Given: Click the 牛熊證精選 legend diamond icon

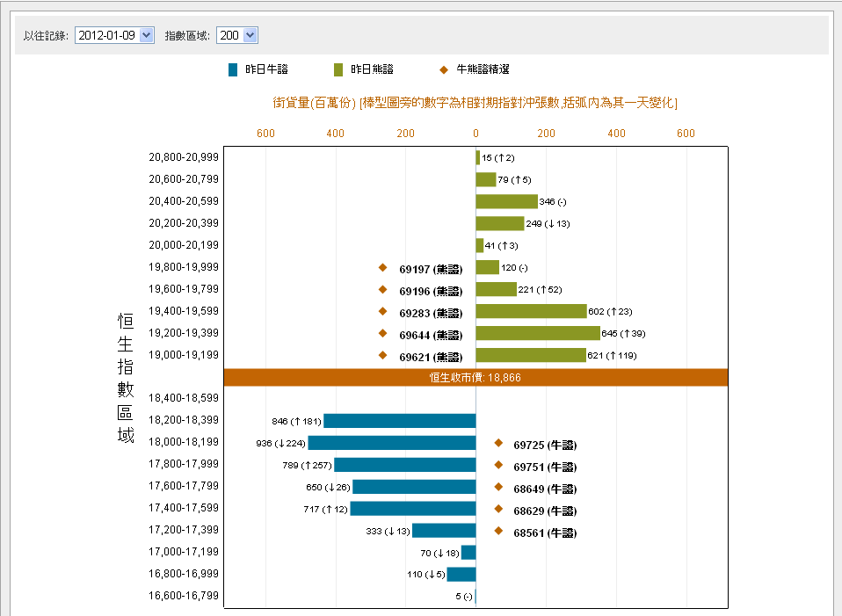Looking at the screenshot, I should tap(444, 69).
